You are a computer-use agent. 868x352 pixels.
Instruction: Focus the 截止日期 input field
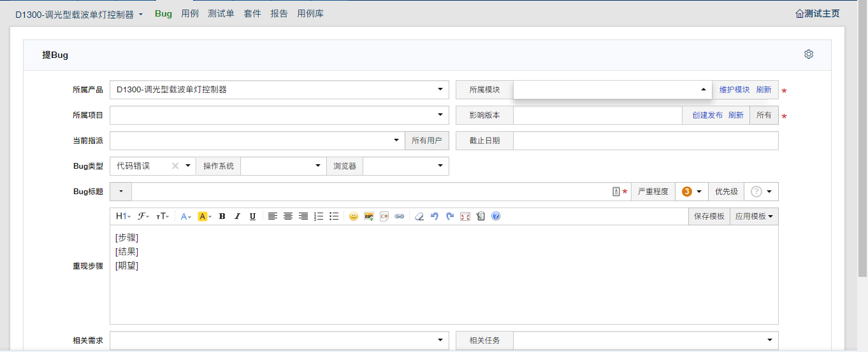point(646,141)
